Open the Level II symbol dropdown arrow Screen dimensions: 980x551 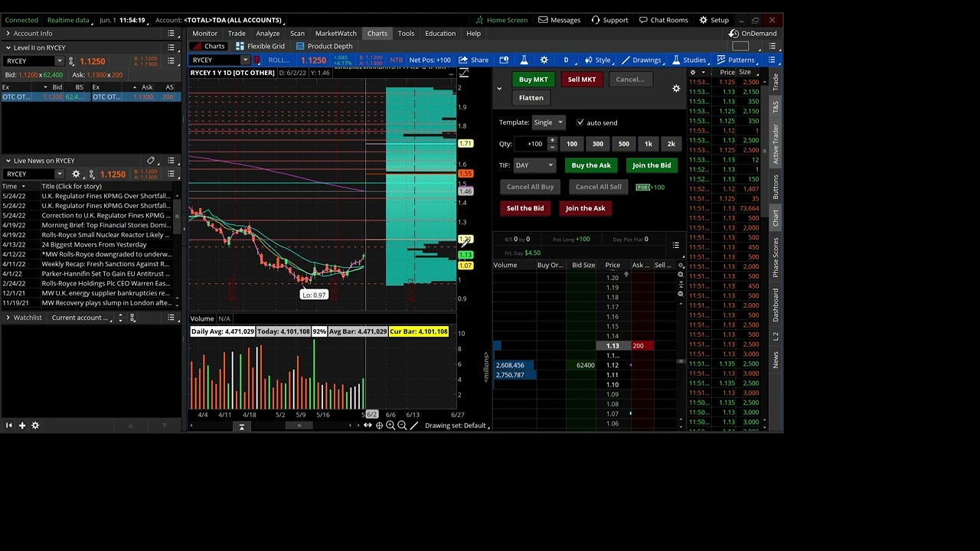coord(59,61)
